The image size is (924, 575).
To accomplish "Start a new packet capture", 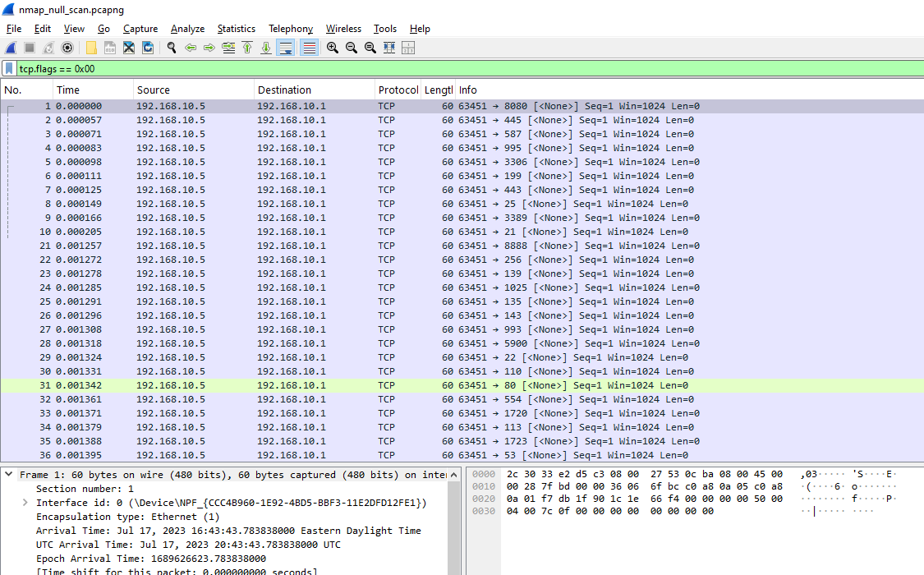I will tap(10, 47).
